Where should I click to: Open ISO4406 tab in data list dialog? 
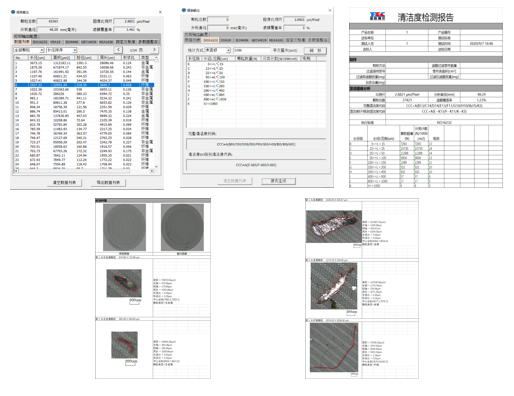pos(71,42)
